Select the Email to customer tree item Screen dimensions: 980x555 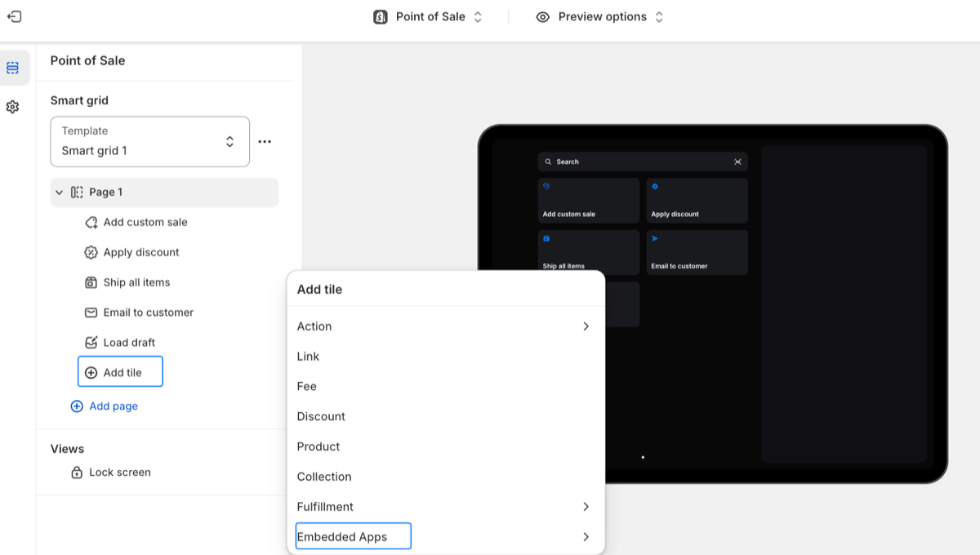[x=149, y=313]
